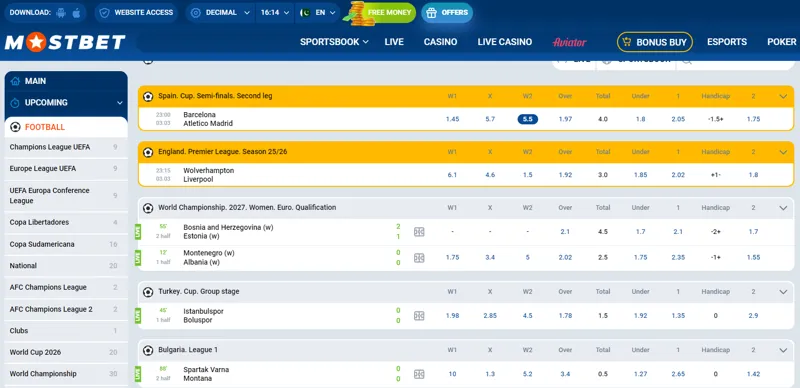800x388 pixels.
Task: Open Website Access shield option
Action: pyautogui.click(x=136, y=13)
